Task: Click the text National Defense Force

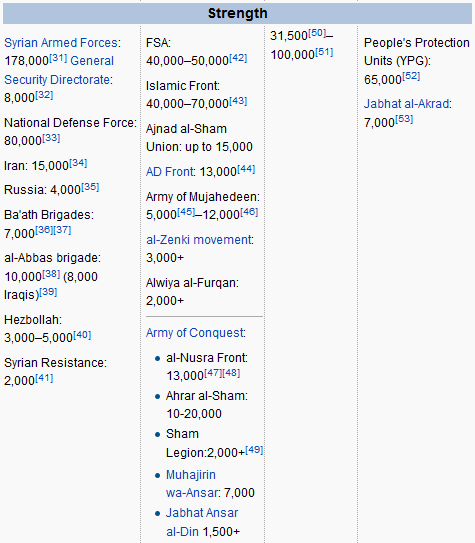Action: 69,123
